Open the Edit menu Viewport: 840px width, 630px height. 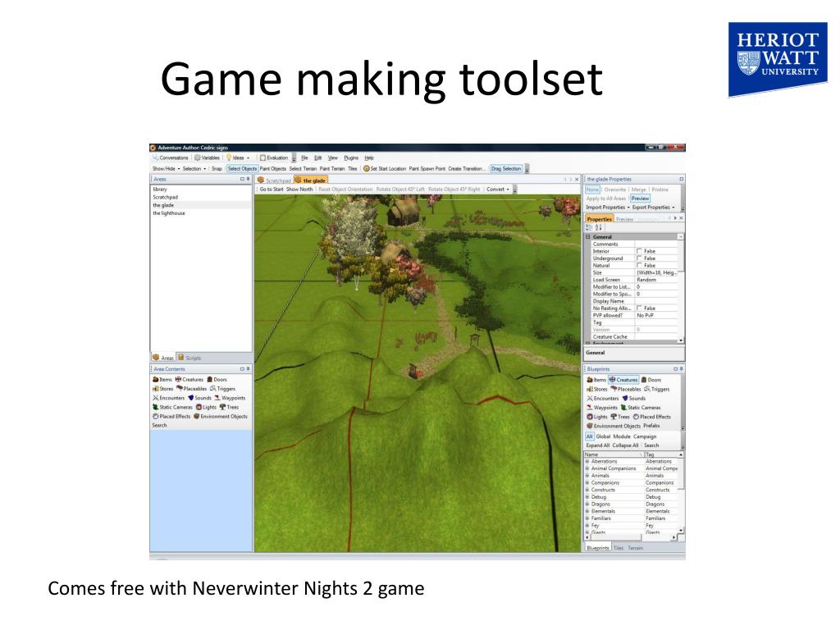point(317,158)
